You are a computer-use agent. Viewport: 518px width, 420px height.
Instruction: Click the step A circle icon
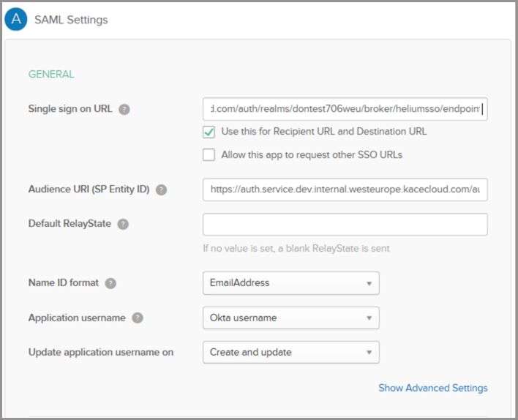15,20
